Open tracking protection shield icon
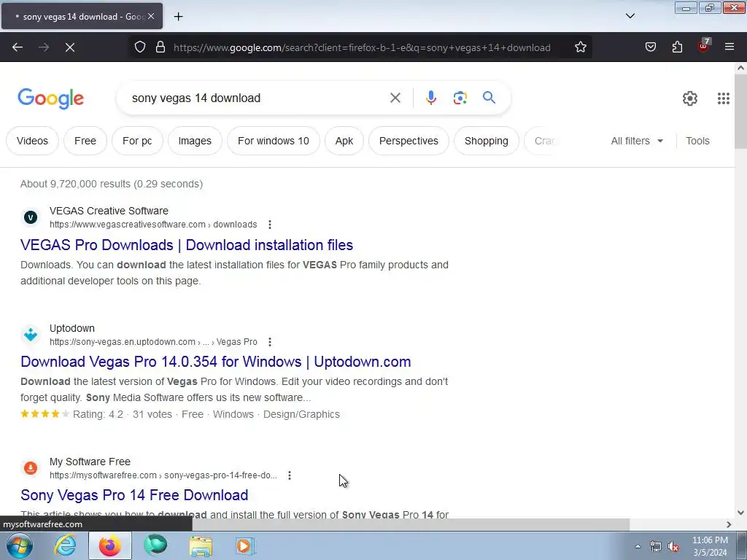Viewport: 747px width, 560px height. pos(139,47)
